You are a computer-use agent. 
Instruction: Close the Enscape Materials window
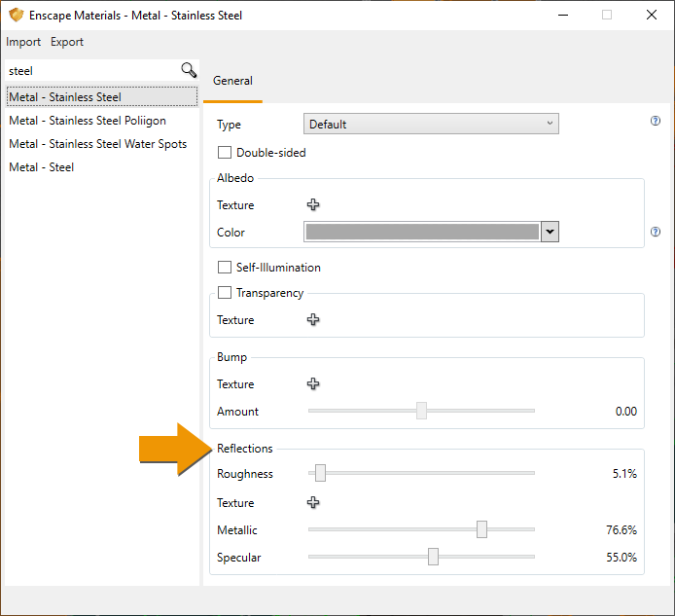pos(652,15)
